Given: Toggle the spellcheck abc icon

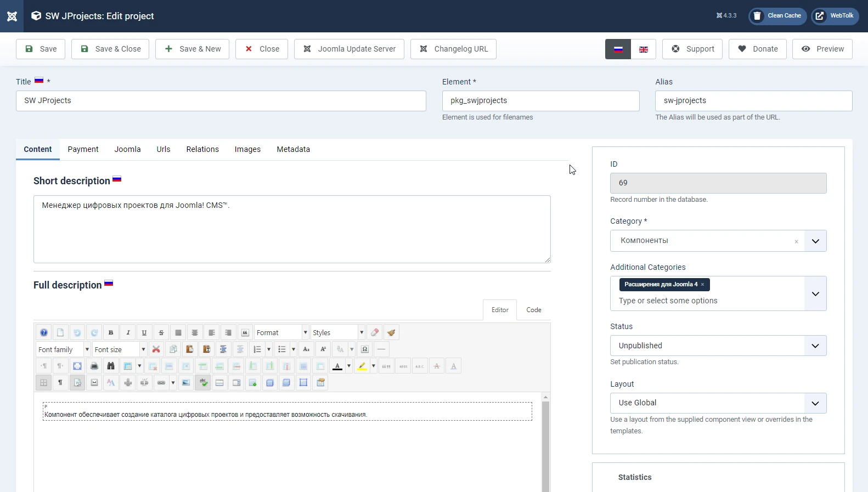Looking at the screenshot, I should [x=203, y=382].
